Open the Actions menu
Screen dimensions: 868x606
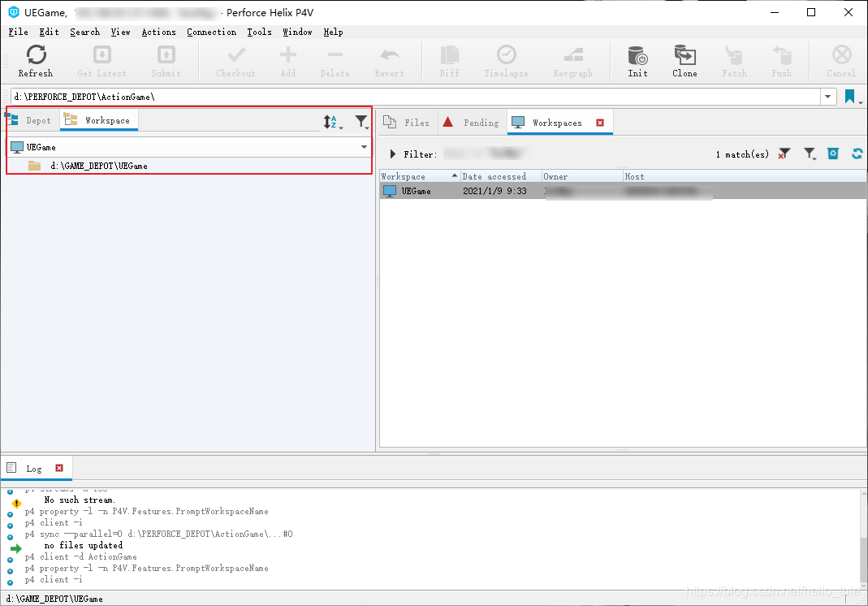158,32
